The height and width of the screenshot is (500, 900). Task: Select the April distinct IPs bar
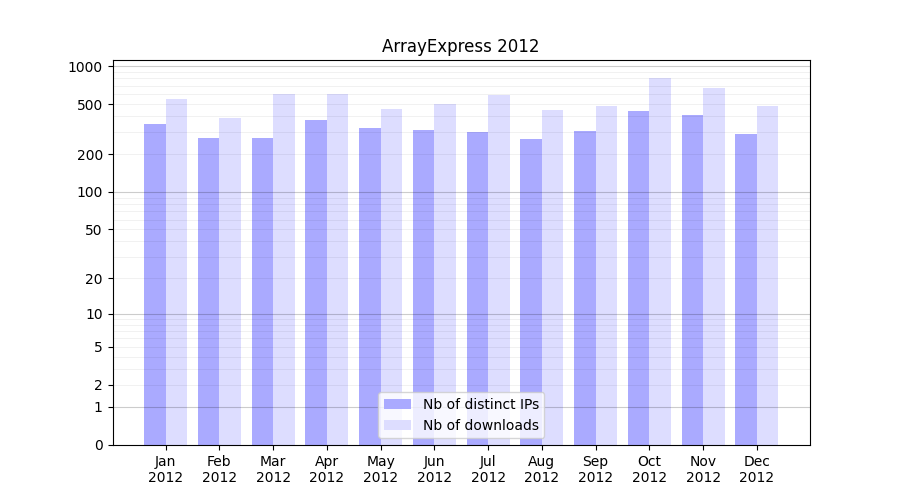[316, 282]
